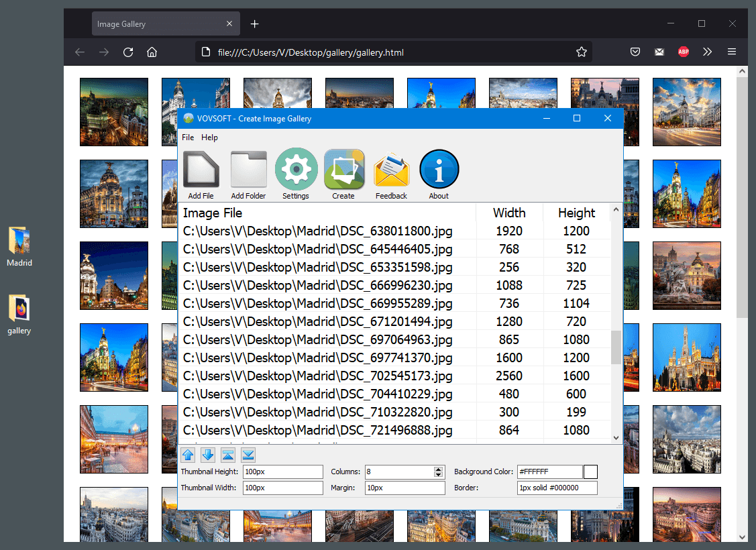
Task: Open the Feedback dialog
Action: pyautogui.click(x=391, y=169)
